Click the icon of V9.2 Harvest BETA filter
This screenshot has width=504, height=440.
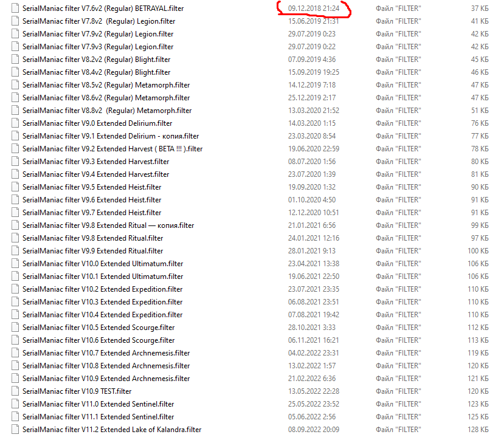16,149
